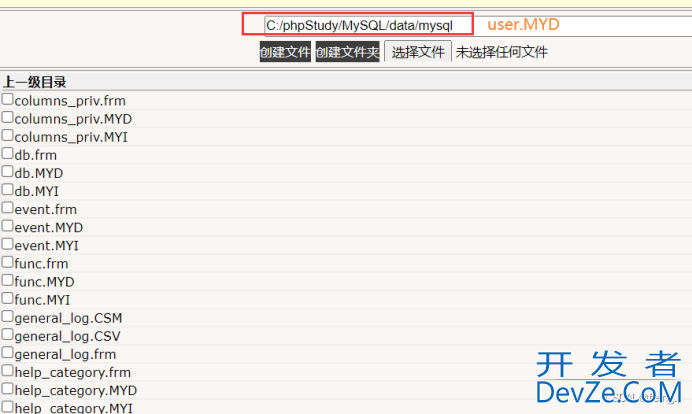Open file columns_priv.frm

(70, 101)
